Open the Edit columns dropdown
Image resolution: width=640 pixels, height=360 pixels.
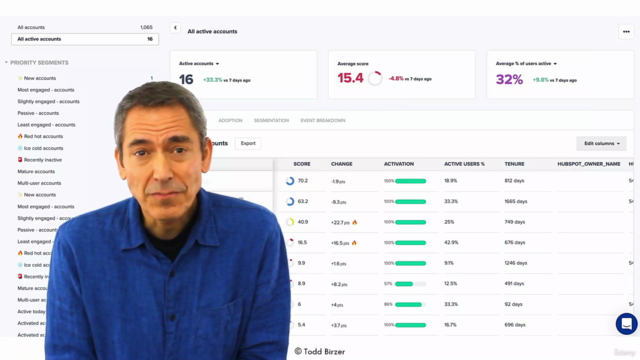[601, 143]
